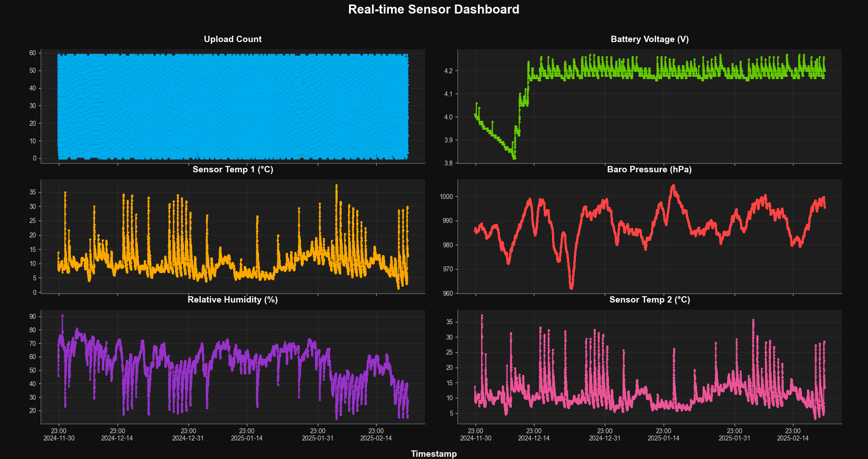The image size is (868, 459).
Task: Select 2024-12-31 date label under Relative Humidity
Action: click(188, 438)
